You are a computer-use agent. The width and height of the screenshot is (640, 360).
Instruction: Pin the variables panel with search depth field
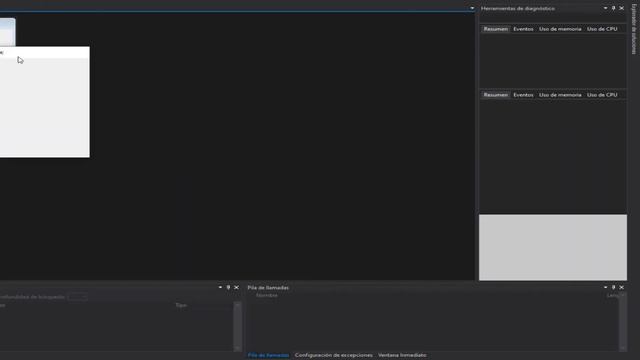pyautogui.click(x=228, y=287)
